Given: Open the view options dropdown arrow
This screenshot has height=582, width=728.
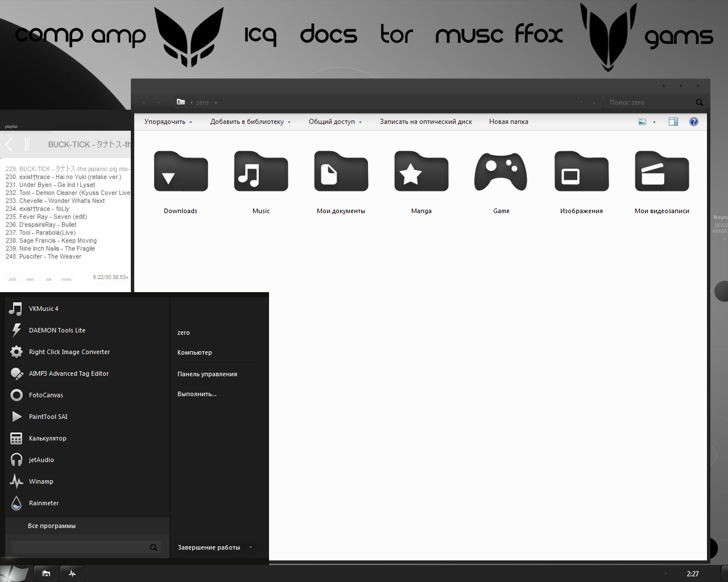Looking at the screenshot, I should pyautogui.click(x=654, y=122).
